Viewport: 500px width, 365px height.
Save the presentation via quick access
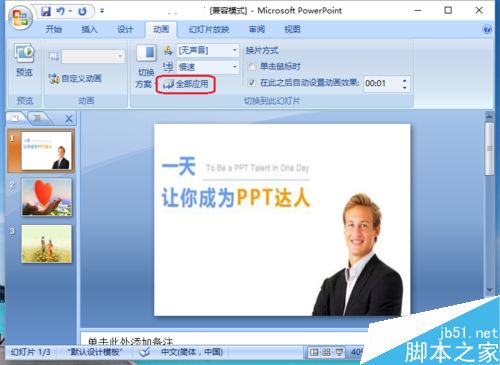click(x=46, y=12)
